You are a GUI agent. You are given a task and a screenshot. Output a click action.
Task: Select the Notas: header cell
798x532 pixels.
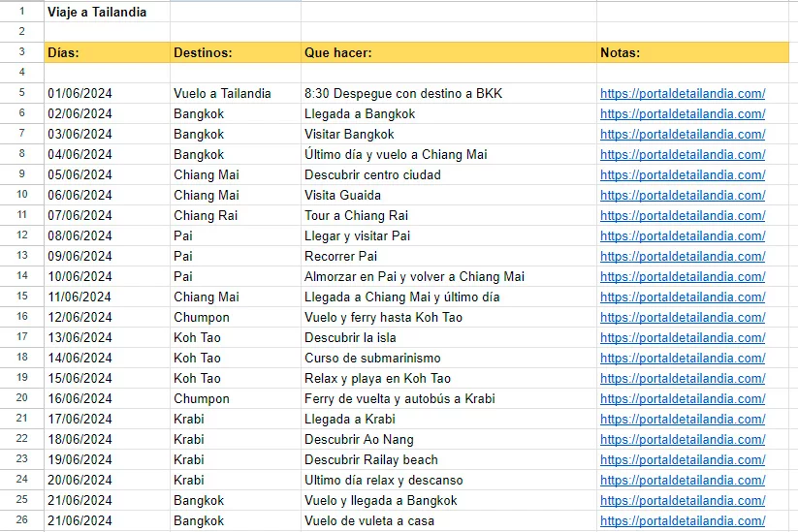692,52
